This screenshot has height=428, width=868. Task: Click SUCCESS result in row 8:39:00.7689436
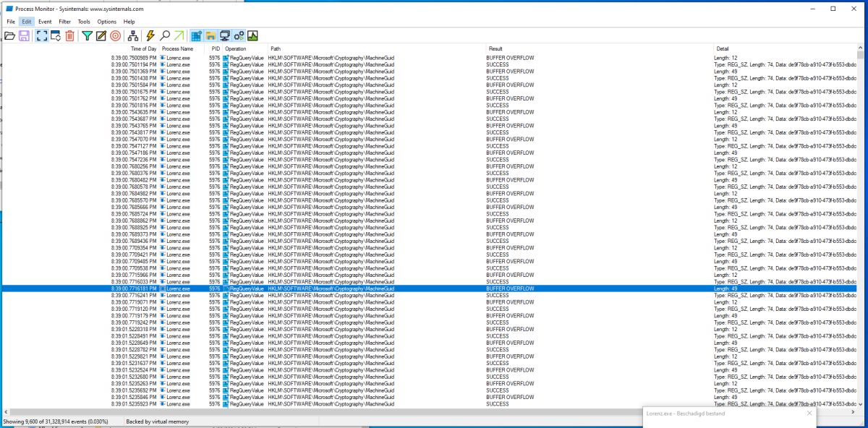[498, 241]
